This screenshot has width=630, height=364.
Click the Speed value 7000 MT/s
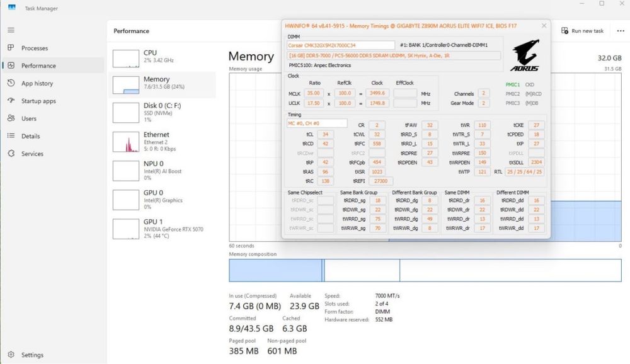(387, 296)
